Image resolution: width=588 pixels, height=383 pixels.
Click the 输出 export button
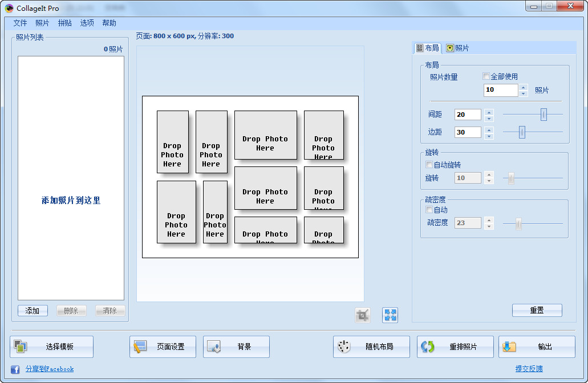coord(537,347)
